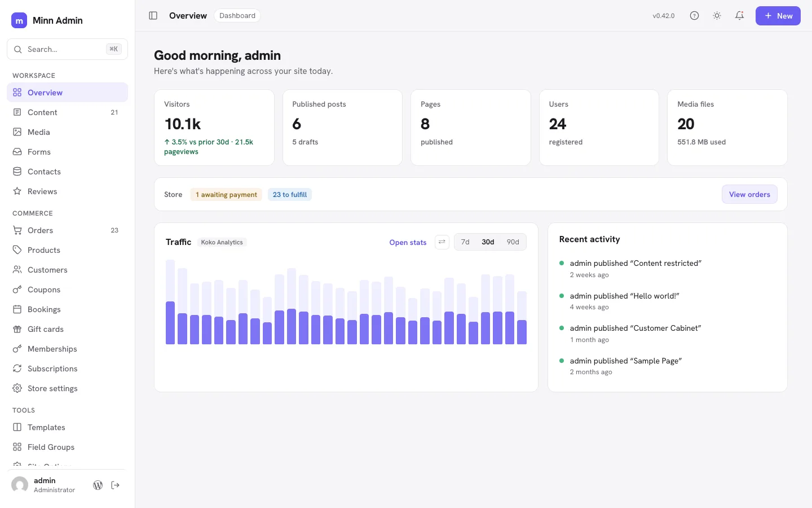Open Media from the sidebar
The image size is (812, 508).
67,132
